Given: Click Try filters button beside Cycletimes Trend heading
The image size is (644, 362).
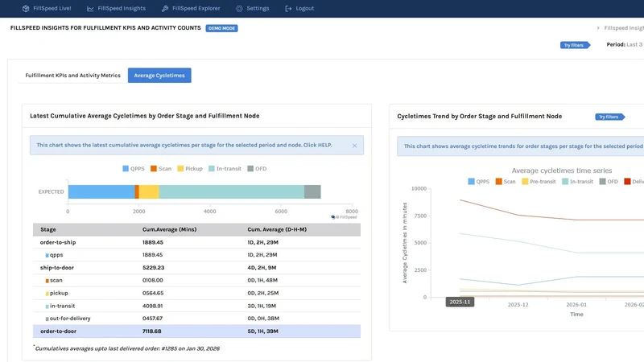Looking at the screenshot, I should [x=610, y=117].
